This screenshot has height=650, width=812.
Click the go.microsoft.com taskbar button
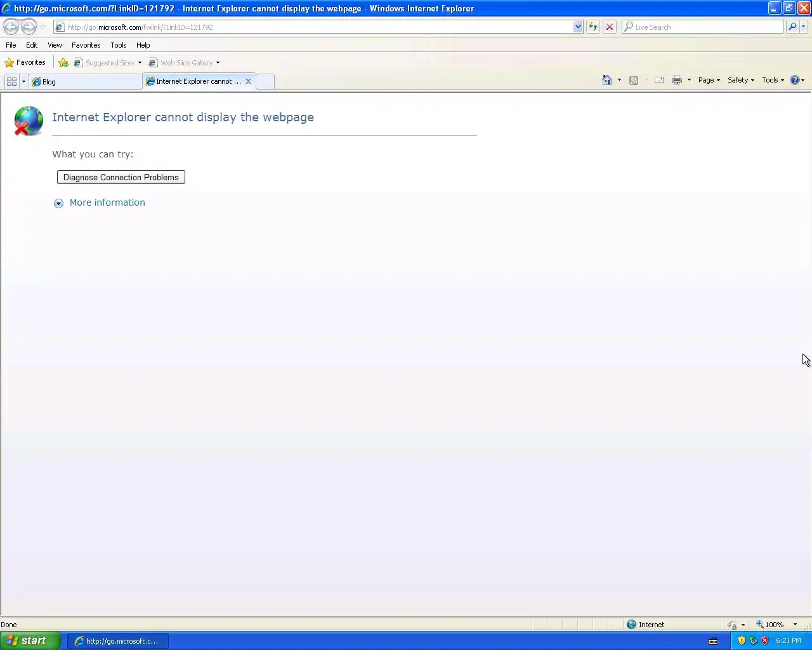click(x=118, y=641)
